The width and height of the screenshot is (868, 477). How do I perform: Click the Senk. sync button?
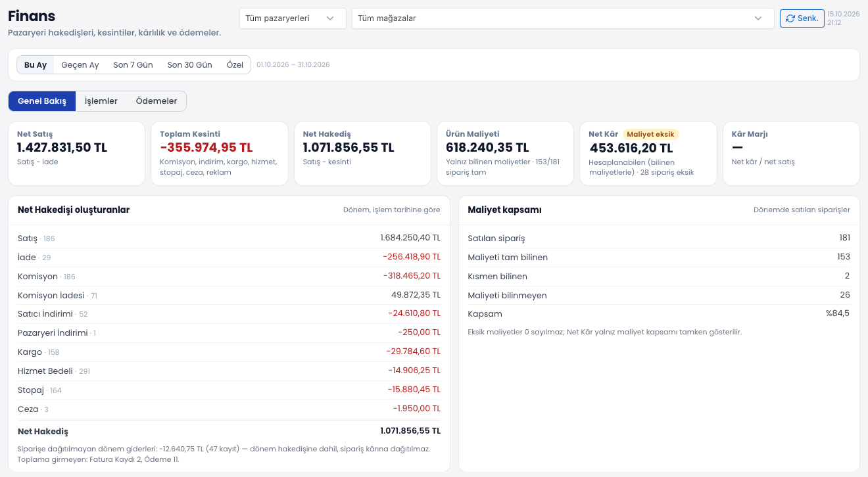[802, 18]
